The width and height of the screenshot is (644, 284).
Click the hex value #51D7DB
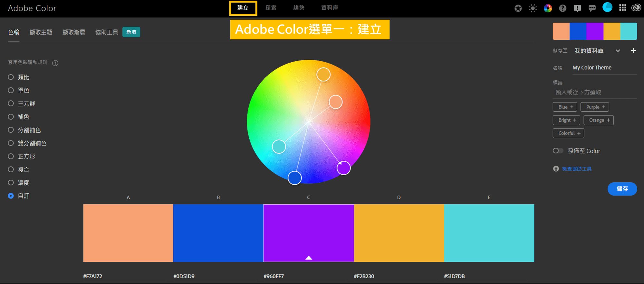tap(454, 276)
